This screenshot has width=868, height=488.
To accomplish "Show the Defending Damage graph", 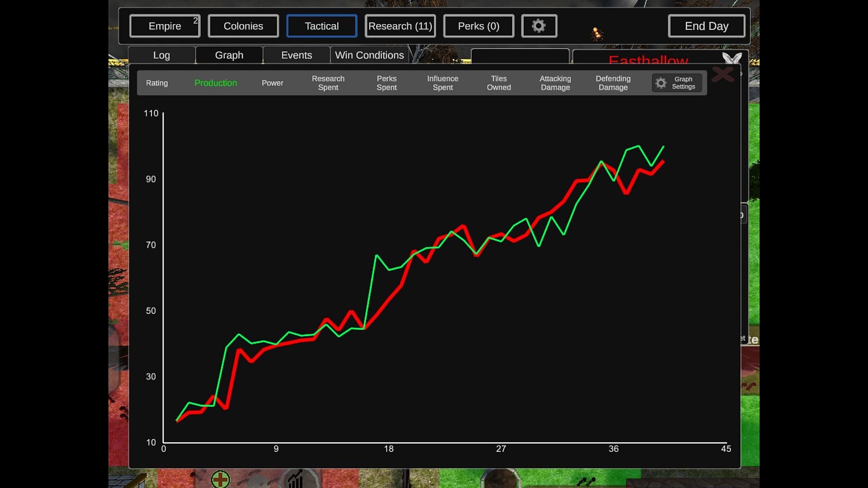I will (x=613, y=83).
